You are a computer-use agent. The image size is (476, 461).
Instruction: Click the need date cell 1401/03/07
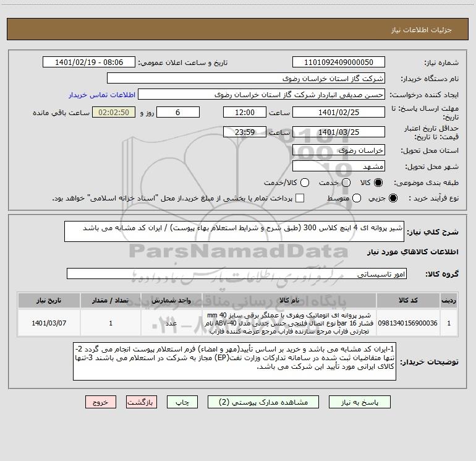pyautogui.click(x=49, y=323)
